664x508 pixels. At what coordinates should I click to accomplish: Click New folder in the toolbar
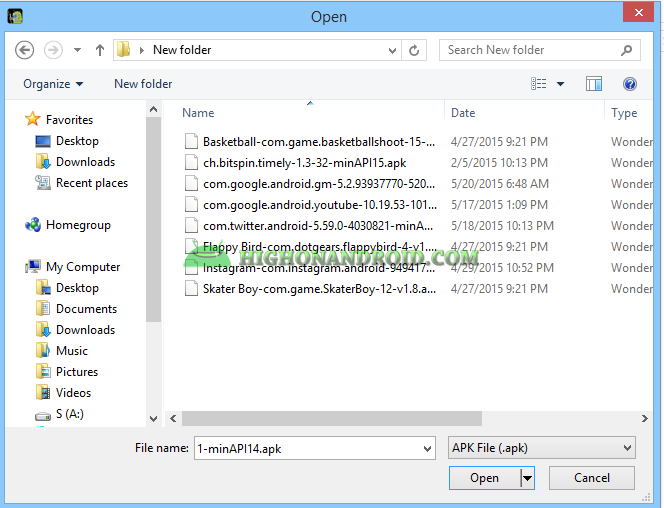[143, 84]
